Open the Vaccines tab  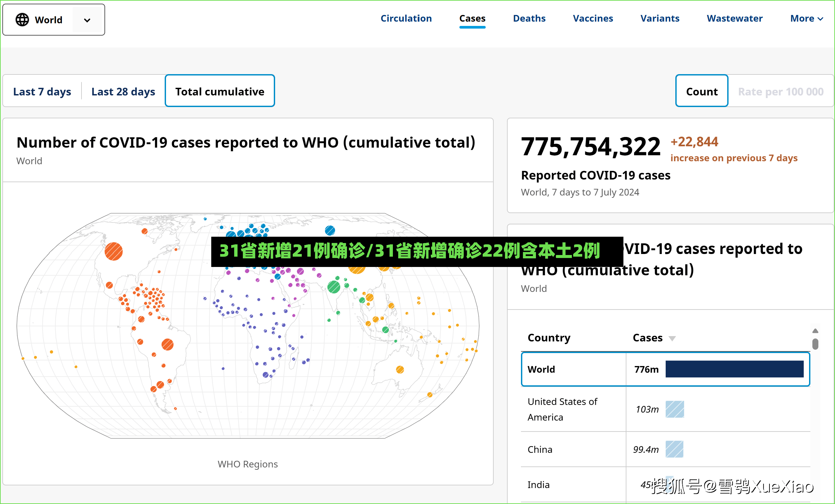click(593, 18)
